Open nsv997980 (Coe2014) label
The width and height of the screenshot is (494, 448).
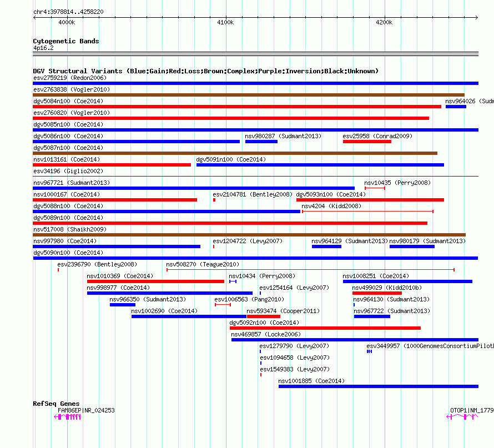tap(65, 241)
